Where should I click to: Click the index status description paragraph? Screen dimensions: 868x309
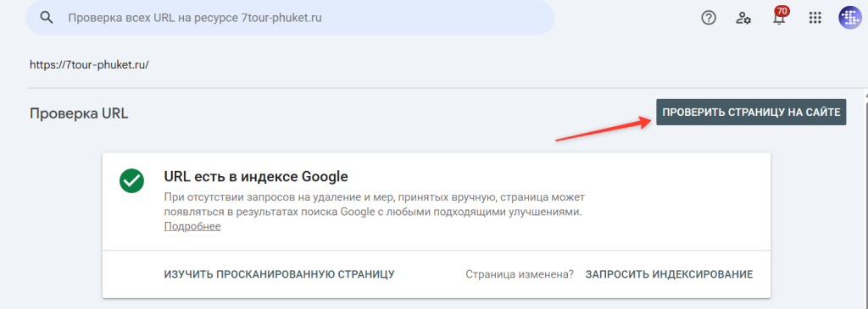tap(373, 205)
